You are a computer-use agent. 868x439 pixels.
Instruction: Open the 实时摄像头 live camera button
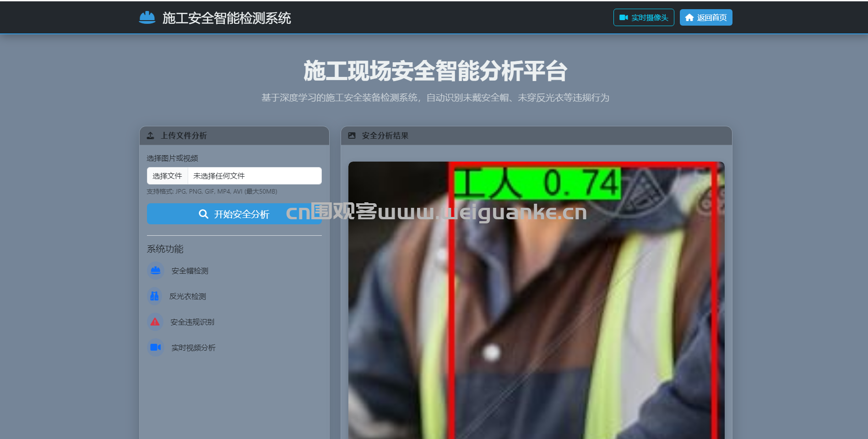coord(644,17)
